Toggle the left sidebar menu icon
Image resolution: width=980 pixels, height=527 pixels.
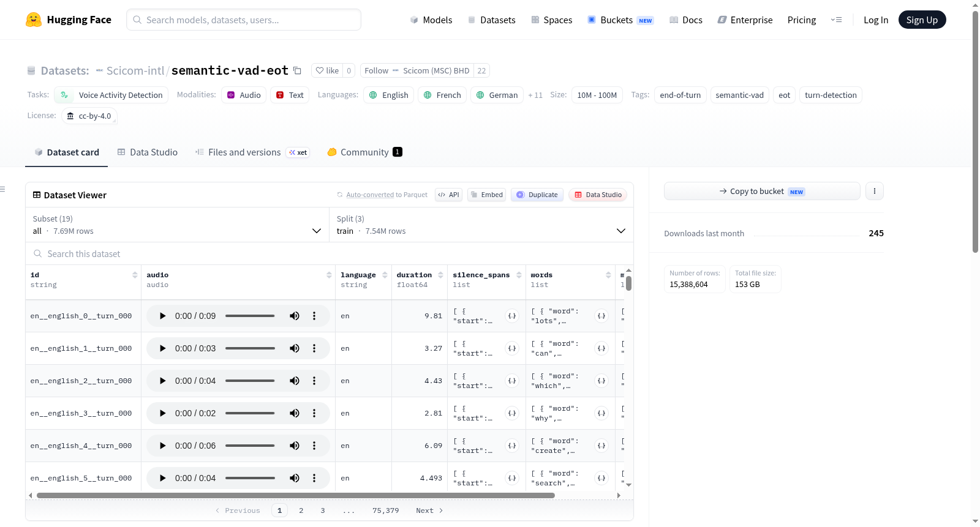click(x=2, y=189)
